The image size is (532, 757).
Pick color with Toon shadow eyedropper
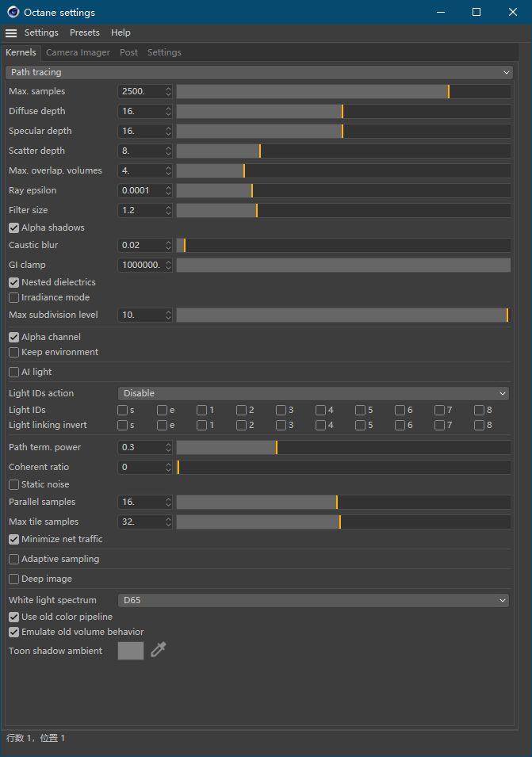point(159,651)
